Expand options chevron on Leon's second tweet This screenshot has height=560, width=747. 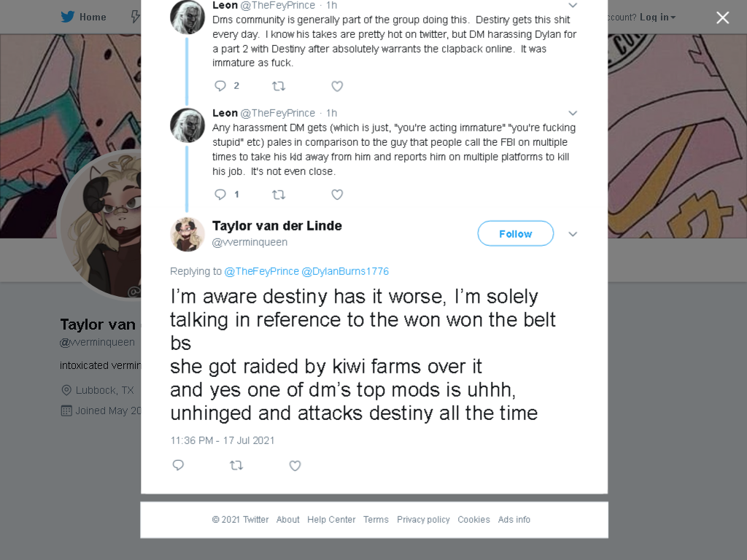(x=573, y=113)
